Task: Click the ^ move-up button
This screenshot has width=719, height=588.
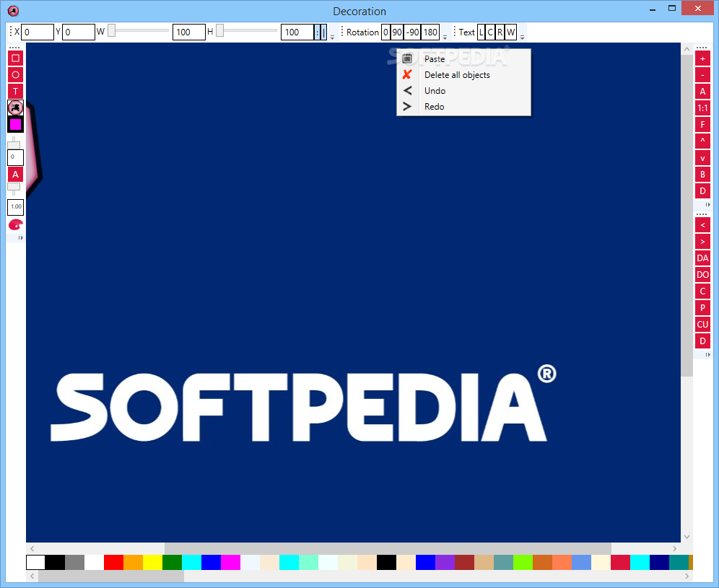Action: tap(702, 141)
